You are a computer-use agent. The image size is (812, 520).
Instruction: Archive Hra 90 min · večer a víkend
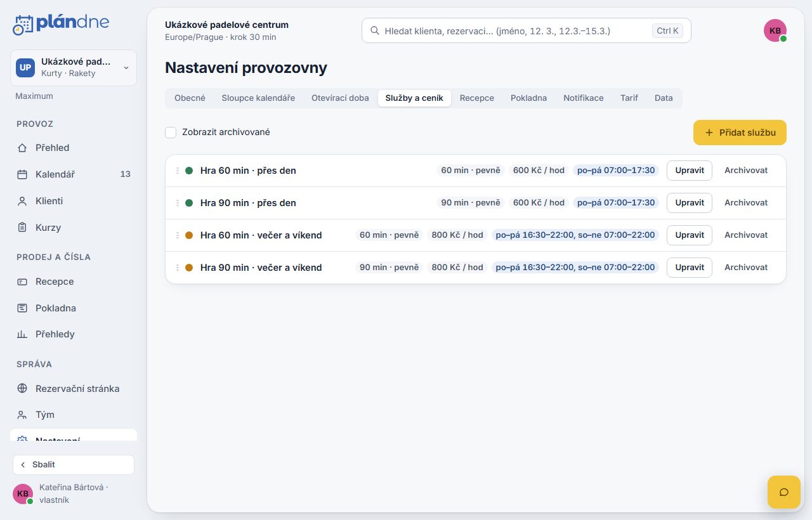click(746, 268)
